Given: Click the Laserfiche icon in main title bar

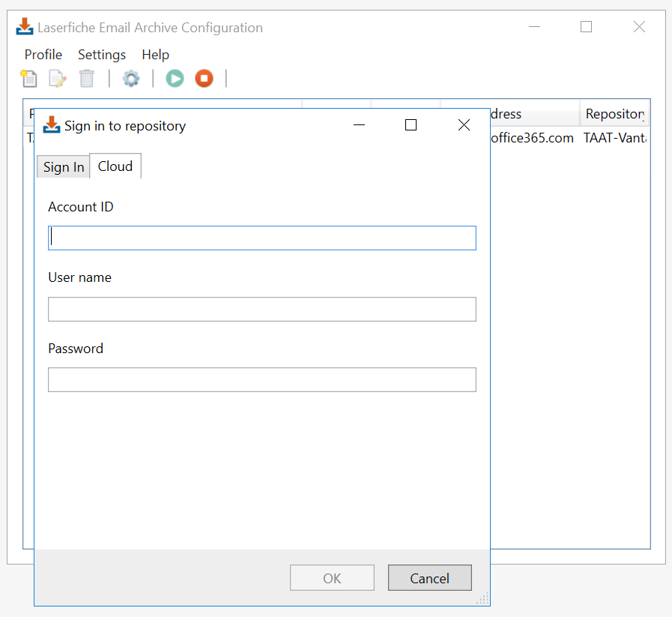Looking at the screenshot, I should (x=25, y=26).
